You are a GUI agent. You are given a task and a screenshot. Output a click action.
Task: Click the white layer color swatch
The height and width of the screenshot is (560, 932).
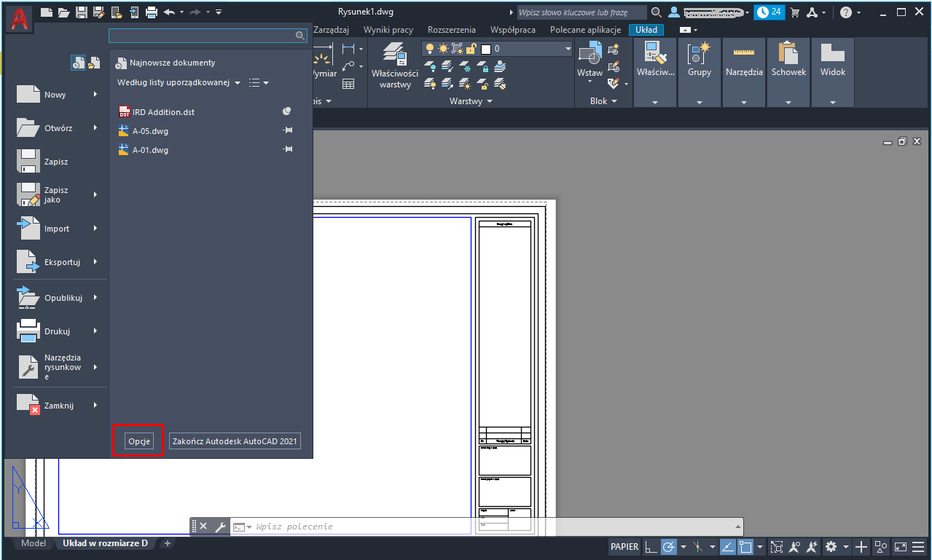[485, 49]
